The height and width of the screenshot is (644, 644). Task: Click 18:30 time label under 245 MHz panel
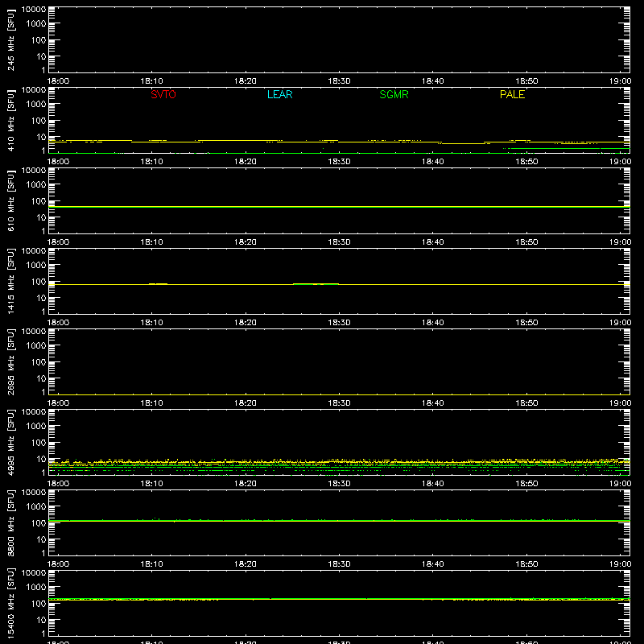click(x=339, y=81)
